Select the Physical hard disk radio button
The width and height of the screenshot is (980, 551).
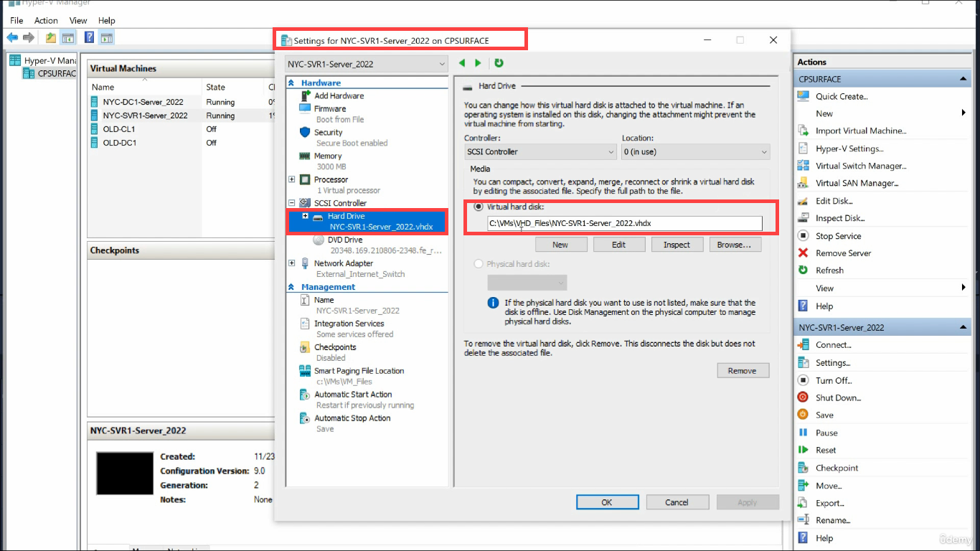point(479,264)
